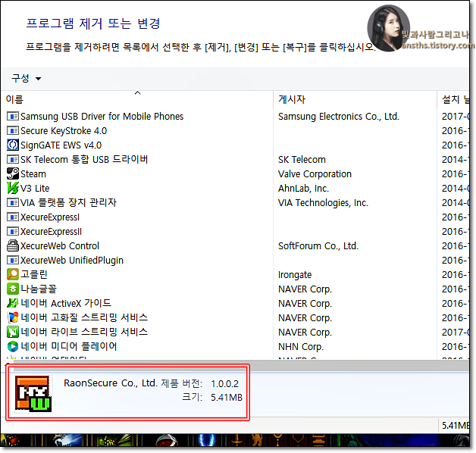Click the Valve Corporation publisher cell

(x=315, y=174)
